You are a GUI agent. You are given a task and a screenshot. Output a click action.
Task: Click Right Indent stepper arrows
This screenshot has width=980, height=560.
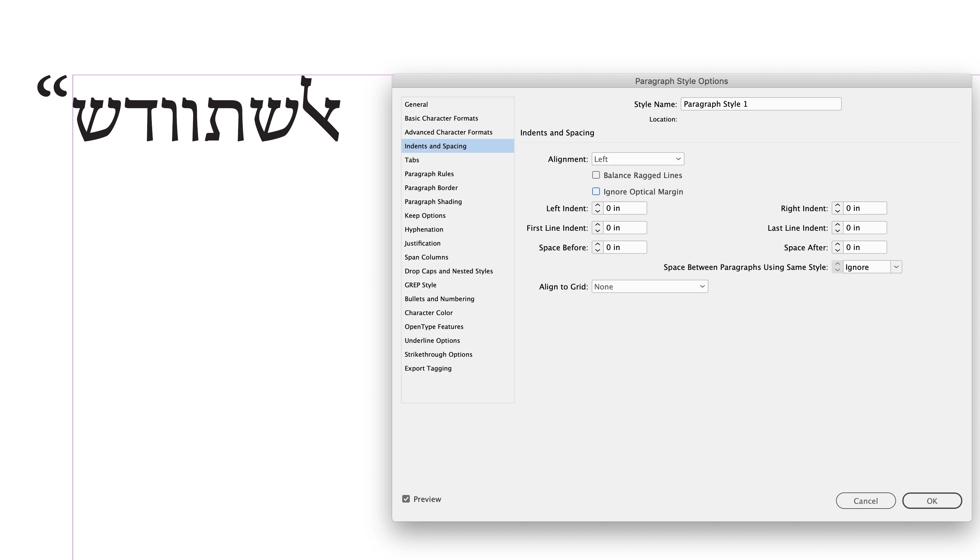click(837, 208)
